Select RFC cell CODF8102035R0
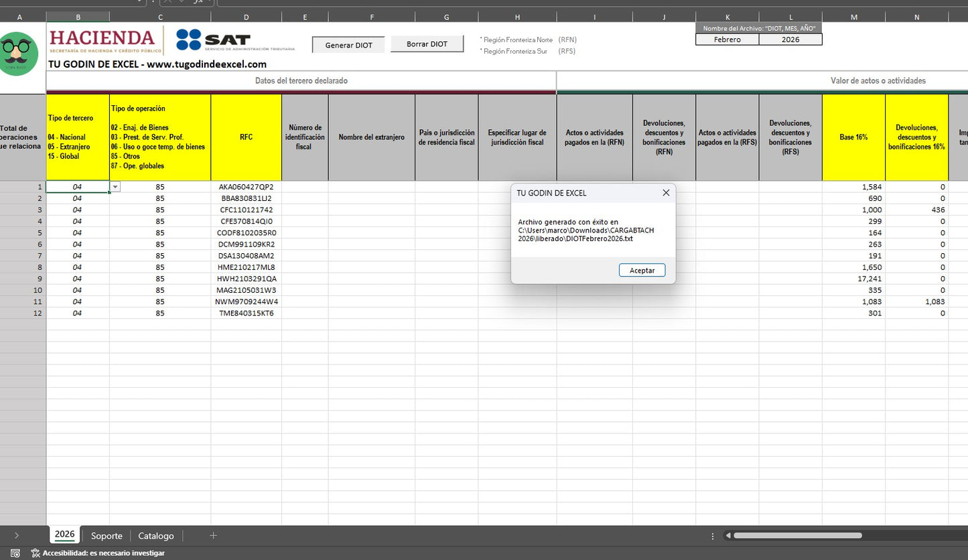The height and width of the screenshot is (560, 968). pos(246,232)
